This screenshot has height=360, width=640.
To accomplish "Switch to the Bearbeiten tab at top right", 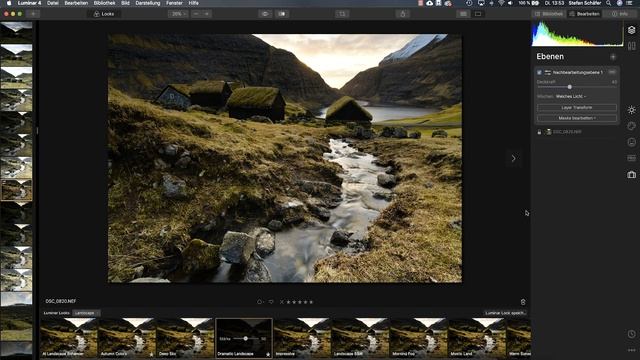I will [584, 14].
